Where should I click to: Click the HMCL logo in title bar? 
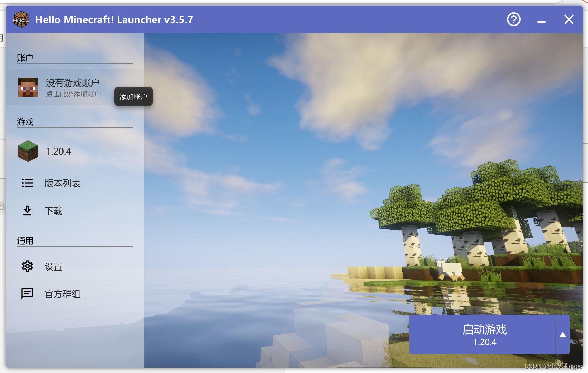[x=21, y=19]
